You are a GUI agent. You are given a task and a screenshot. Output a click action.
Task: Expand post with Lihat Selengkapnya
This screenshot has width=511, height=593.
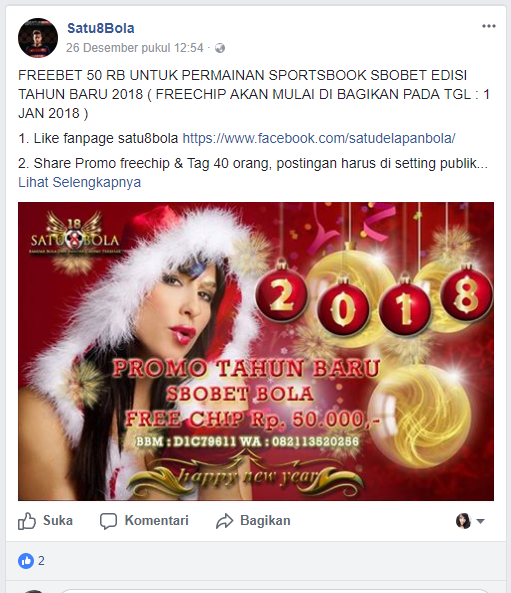(79, 182)
